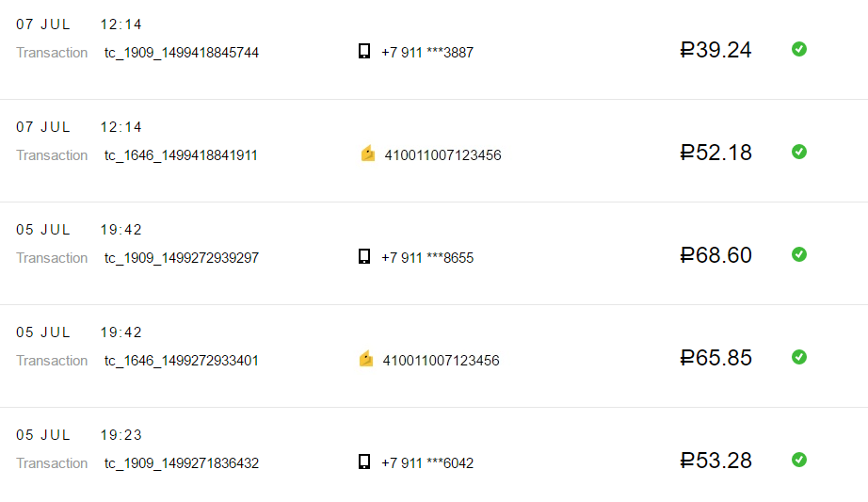Click green checkmark next to ₽52.18 amount

coord(798,152)
